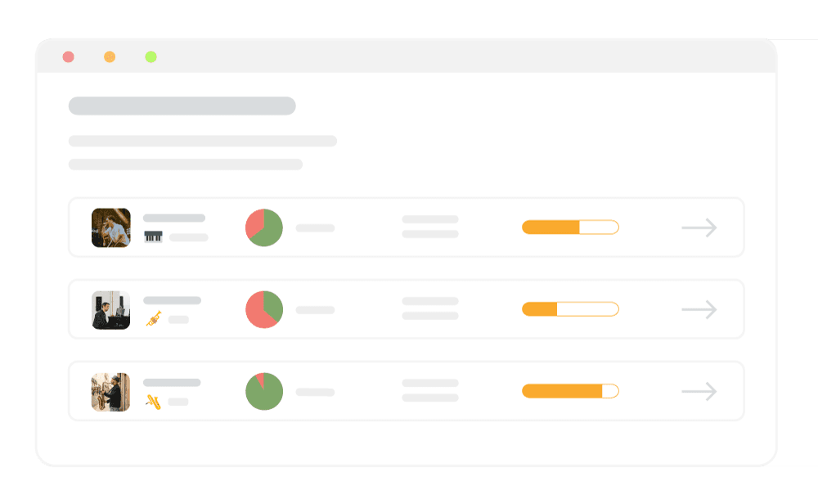Click the shortest orange progress bar, in the trumpet row
This screenshot has height=504, width=818.
point(570,309)
